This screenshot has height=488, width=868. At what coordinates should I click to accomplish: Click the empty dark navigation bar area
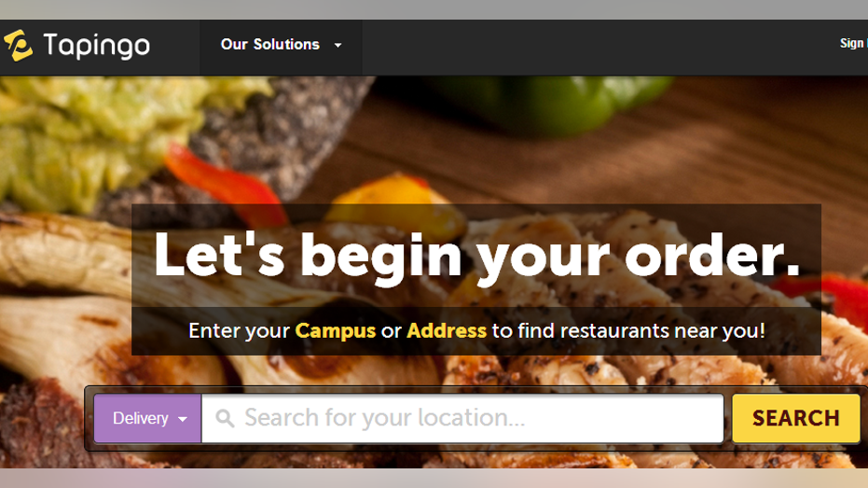[598, 47]
